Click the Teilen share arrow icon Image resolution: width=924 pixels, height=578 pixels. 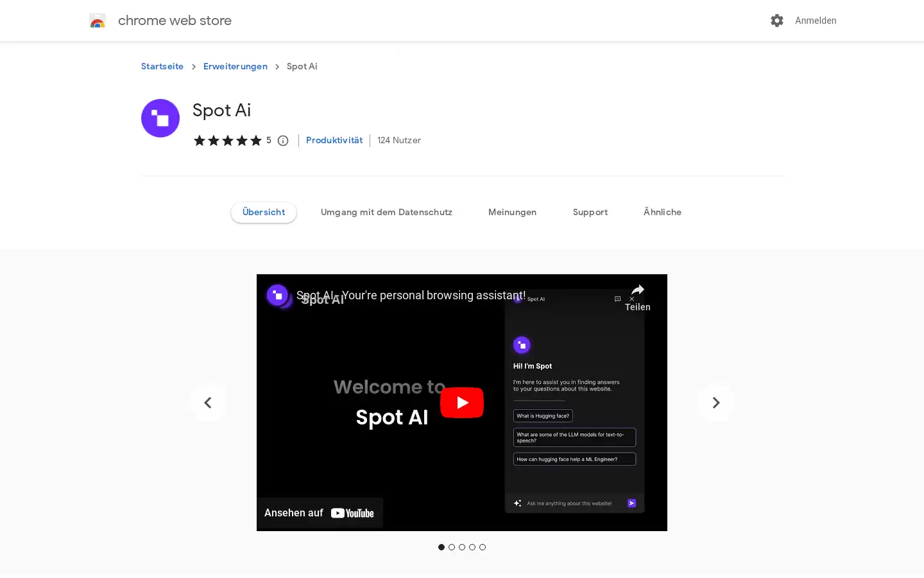pos(638,290)
